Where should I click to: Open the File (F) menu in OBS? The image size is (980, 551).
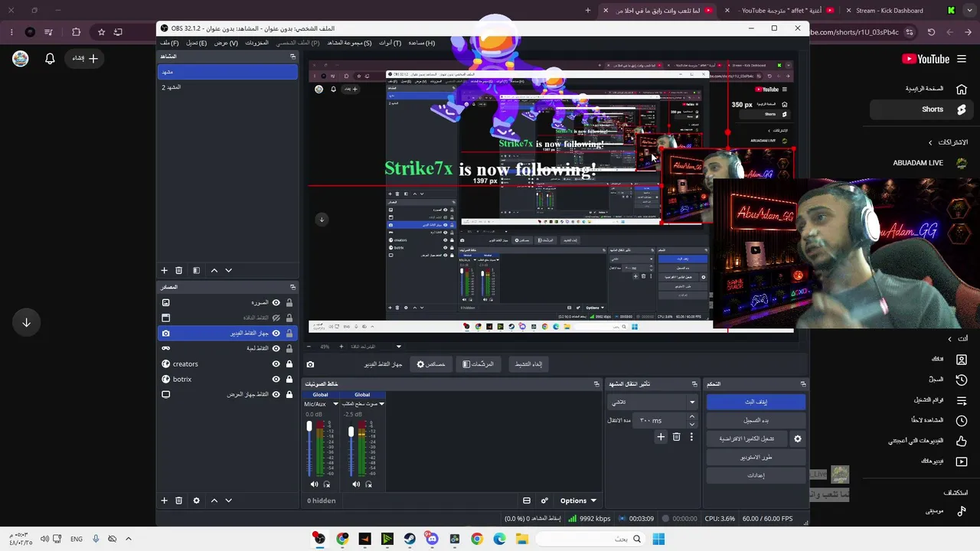(169, 43)
